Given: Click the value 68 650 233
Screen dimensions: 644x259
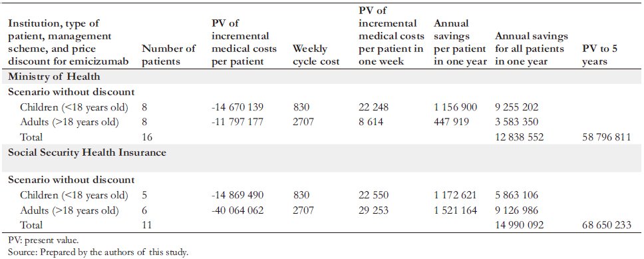Looking at the screenshot, I should (x=606, y=225).
